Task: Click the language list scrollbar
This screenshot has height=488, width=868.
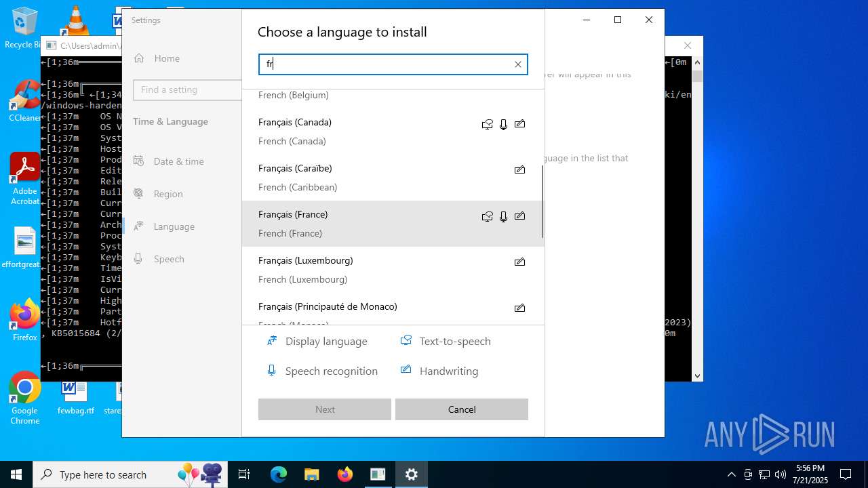Action: coord(542,201)
